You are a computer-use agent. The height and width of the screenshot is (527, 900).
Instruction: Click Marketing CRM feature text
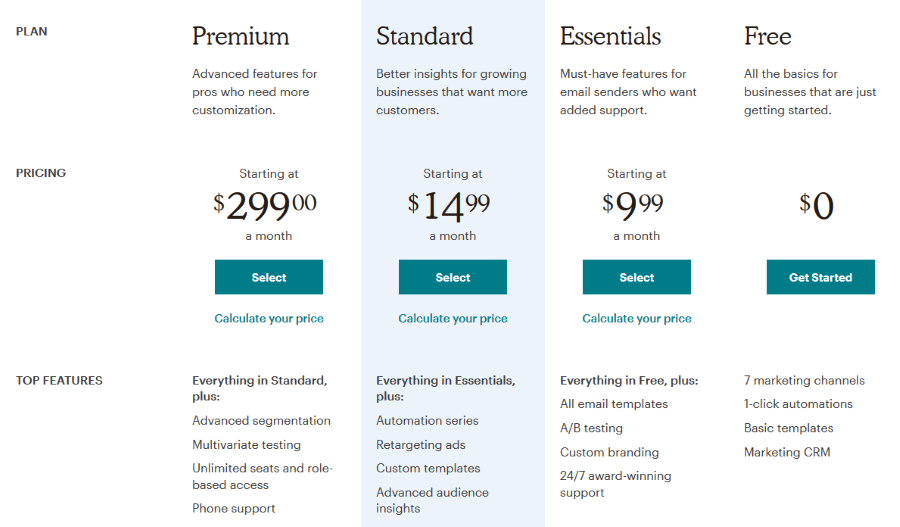(x=787, y=452)
